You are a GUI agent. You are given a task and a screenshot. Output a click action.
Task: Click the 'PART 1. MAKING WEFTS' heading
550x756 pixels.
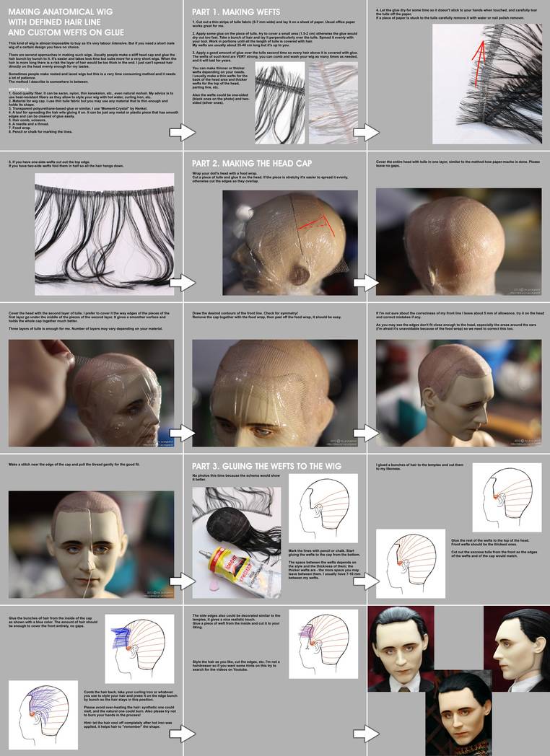(236, 12)
